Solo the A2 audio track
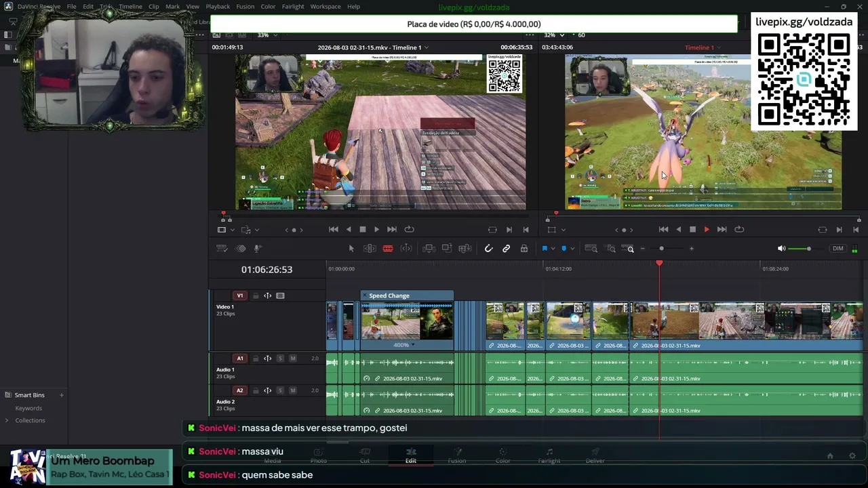 280,390
